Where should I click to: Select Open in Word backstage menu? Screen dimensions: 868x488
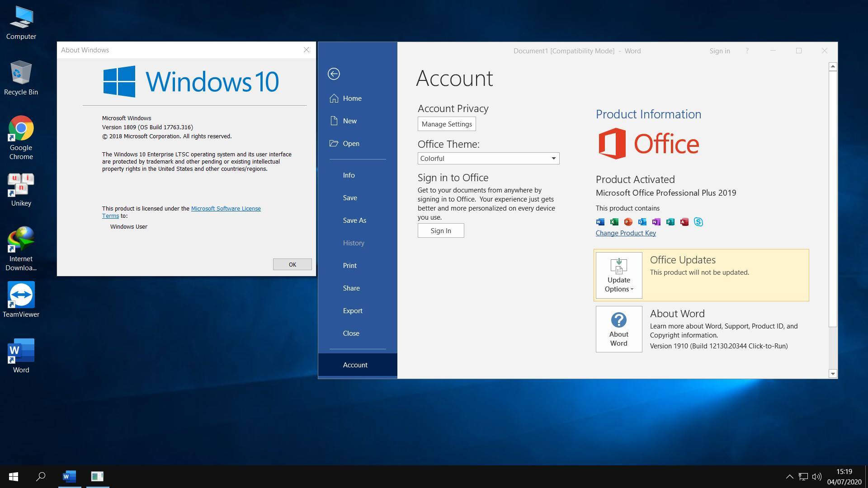pos(357,143)
